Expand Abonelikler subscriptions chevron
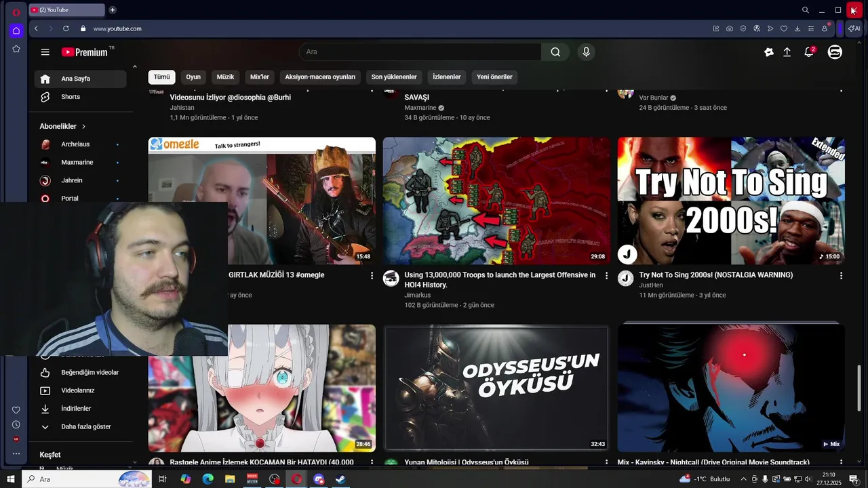 (x=84, y=127)
